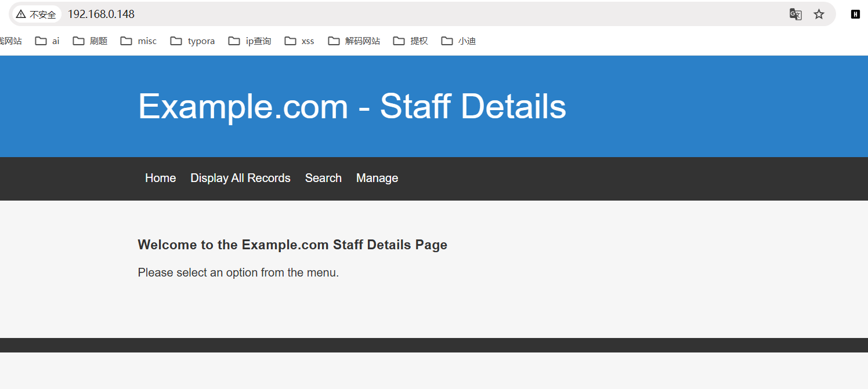
Task: Open the black H extension icon
Action: (x=855, y=14)
